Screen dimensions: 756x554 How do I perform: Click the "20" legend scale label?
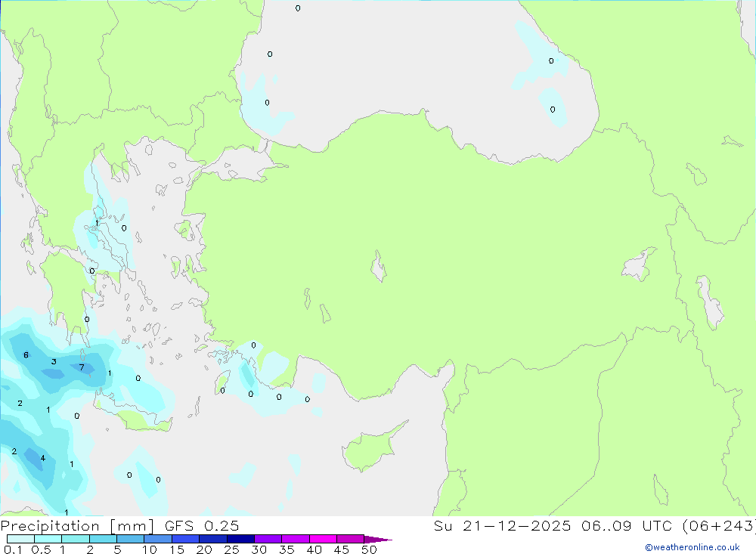point(204,549)
